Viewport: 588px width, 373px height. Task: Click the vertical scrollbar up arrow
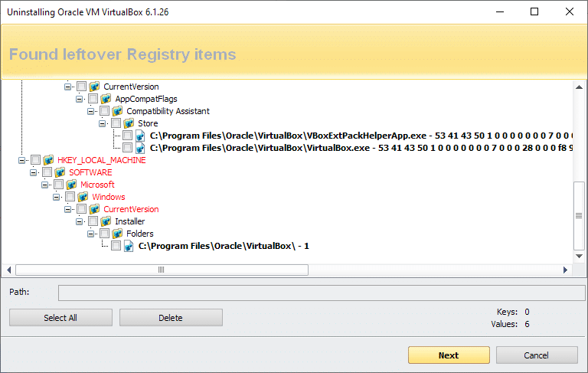pos(579,87)
